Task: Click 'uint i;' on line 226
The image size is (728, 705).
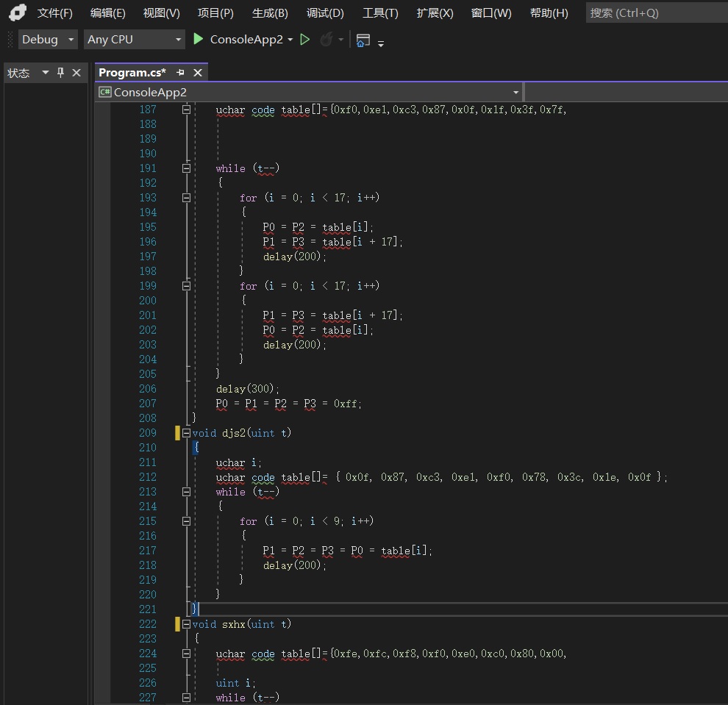Action: click(235, 683)
